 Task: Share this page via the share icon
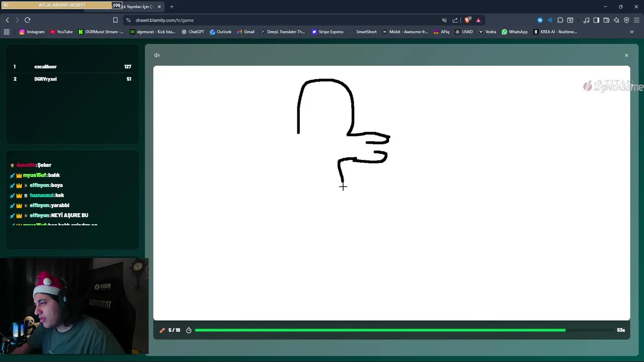(x=455, y=20)
